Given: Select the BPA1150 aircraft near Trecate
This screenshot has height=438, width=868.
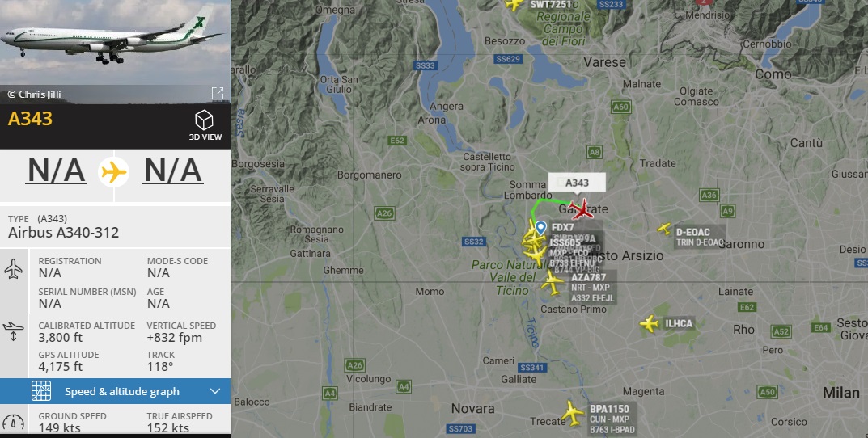Looking at the screenshot, I should [x=572, y=413].
